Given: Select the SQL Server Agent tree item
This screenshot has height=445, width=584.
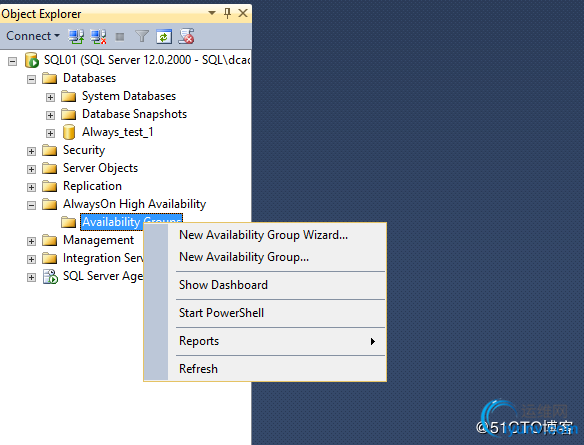Looking at the screenshot, I should click(103, 276).
